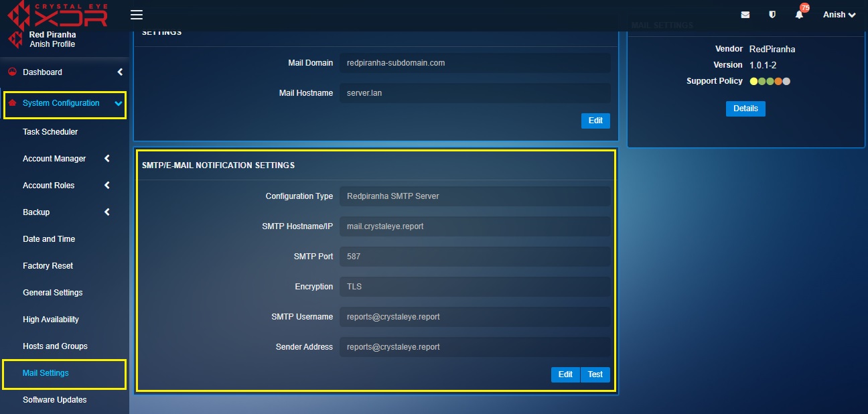Expand the Backup submenu chevron
Image resolution: width=868 pixels, height=414 pixels.
107,212
